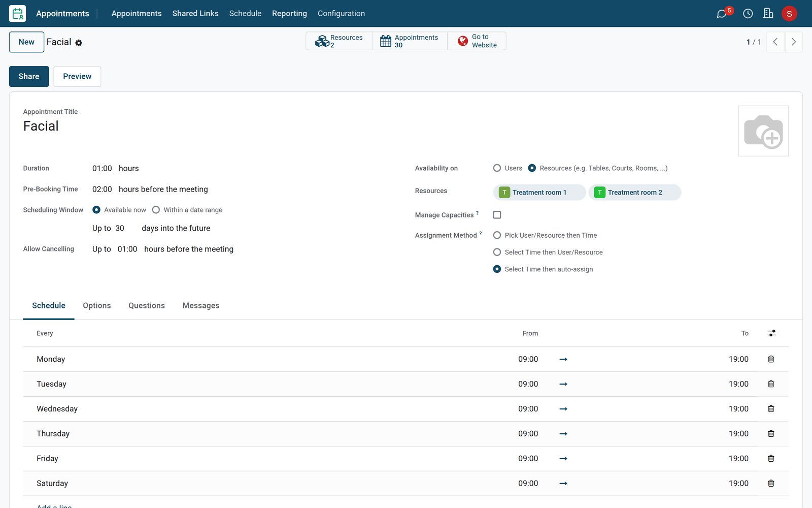Enable the Manage Capacities checkbox
This screenshot has width=812, height=508.
click(497, 215)
